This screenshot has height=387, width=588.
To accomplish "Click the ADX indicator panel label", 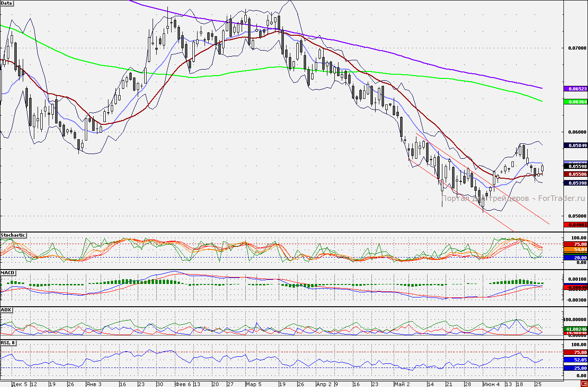I will (6, 309).
